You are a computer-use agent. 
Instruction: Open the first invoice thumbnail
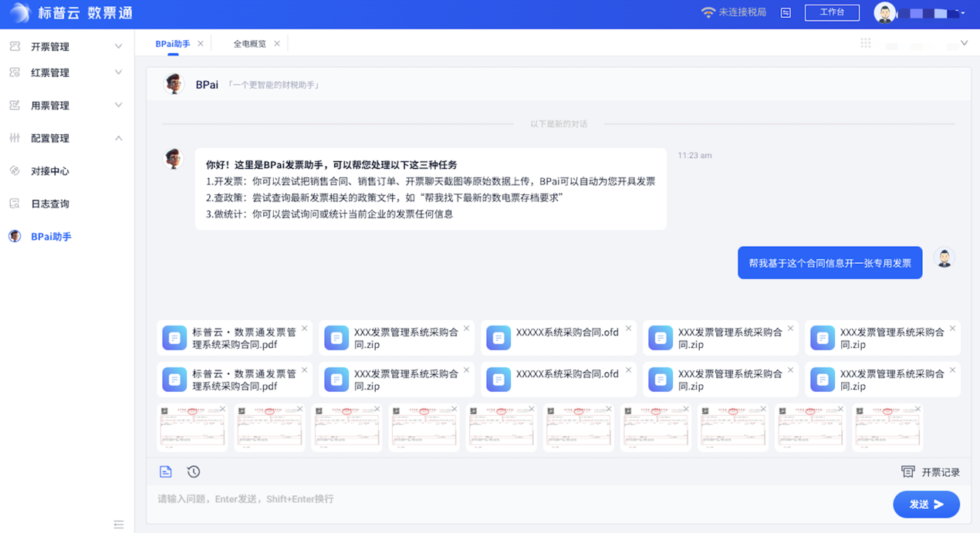(192, 427)
